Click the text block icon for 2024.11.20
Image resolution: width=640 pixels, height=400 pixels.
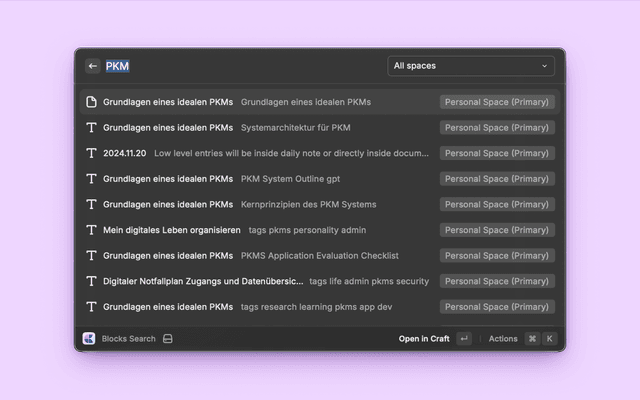pyautogui.click(x=91, y=153)
